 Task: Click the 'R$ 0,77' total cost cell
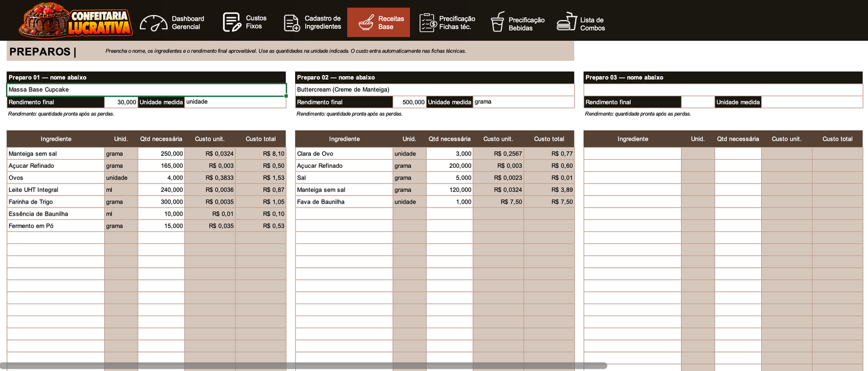(x=549, y=154)
